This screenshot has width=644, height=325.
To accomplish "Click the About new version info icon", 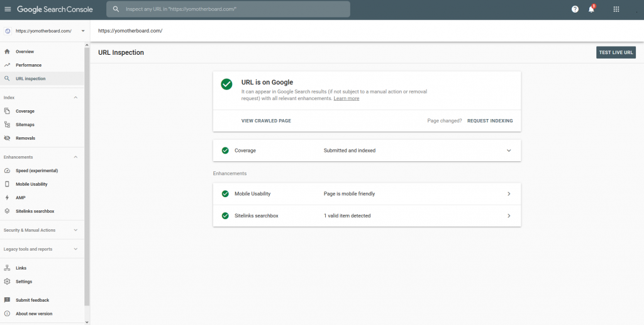I will (x=7, y=314).
